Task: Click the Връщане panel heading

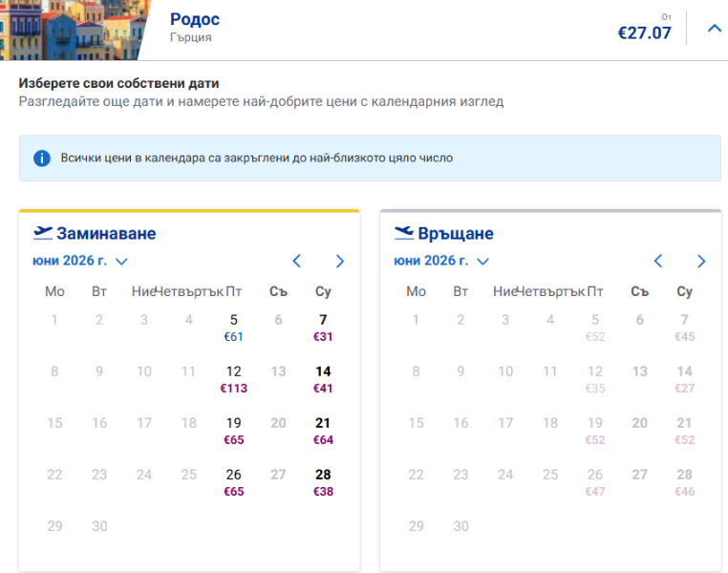Action: click(x=456, y=233)
